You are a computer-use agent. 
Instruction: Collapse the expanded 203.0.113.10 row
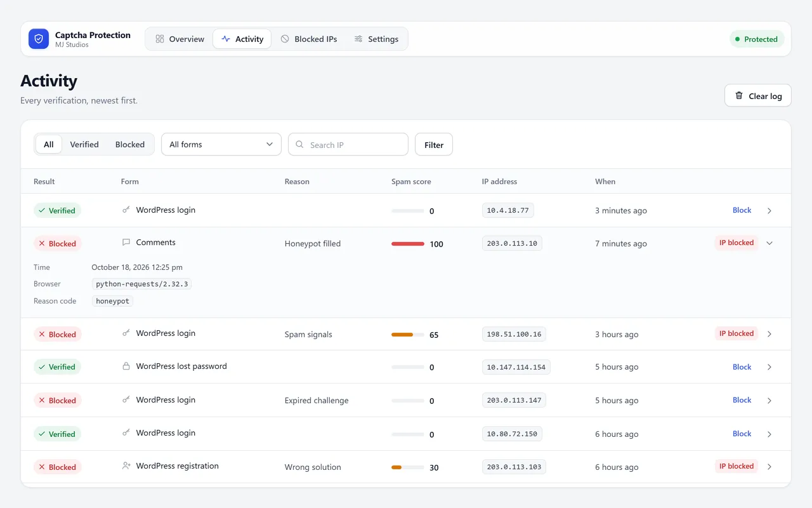(769, 243)
